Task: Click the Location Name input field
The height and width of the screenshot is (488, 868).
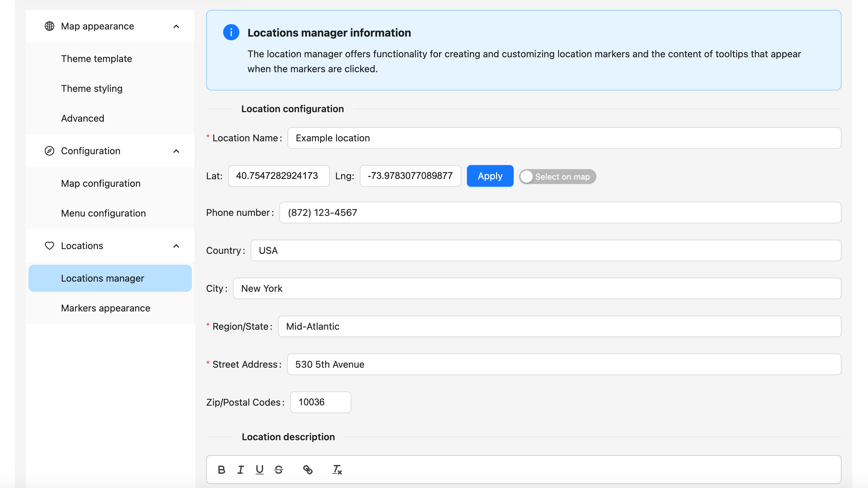Action: coord(564,138)
